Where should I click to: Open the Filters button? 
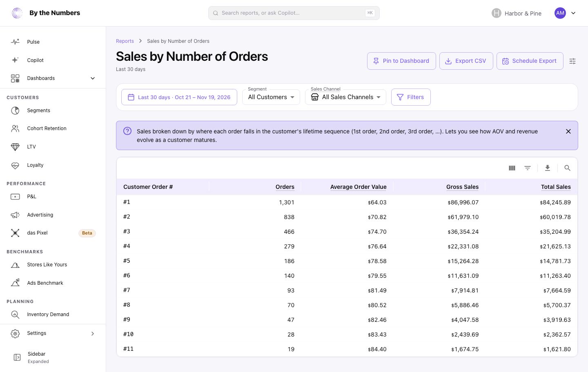(411, 97)
